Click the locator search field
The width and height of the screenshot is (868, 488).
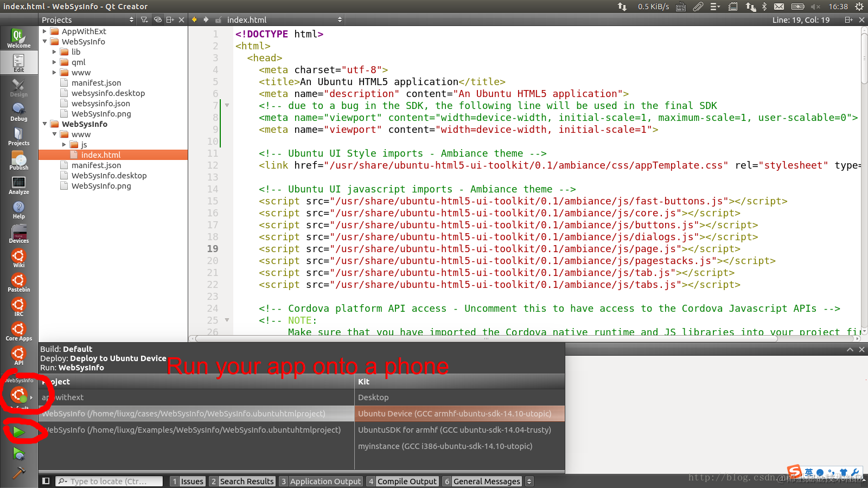coord(109,481)
